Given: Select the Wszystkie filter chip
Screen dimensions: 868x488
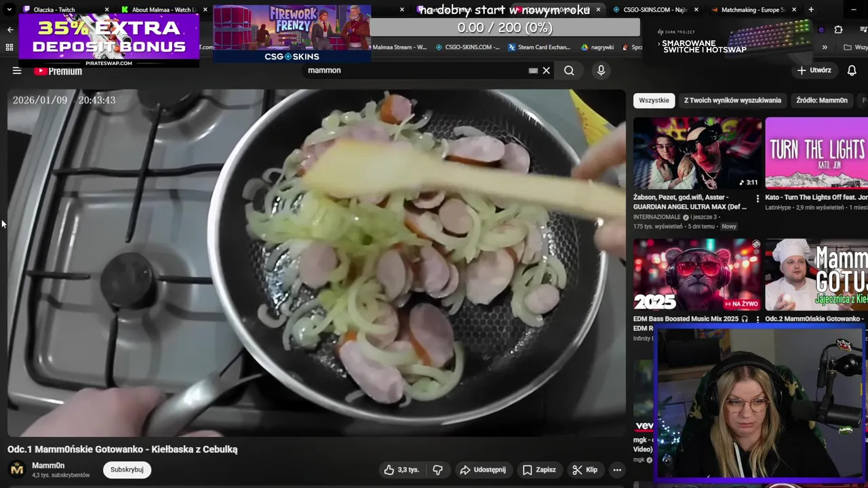Looking at the screenshot, I should pos(654,100).
